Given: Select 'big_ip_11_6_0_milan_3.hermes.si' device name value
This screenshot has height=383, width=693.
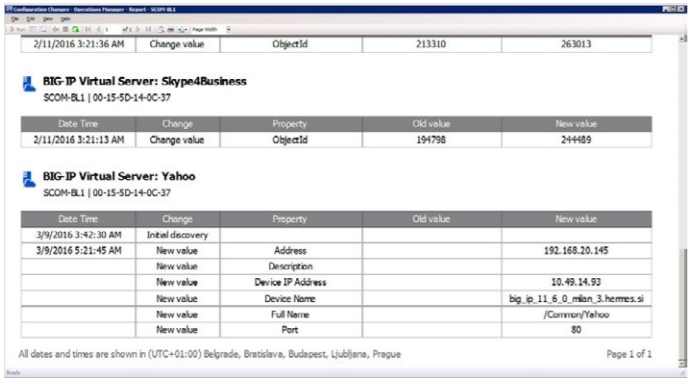Looking at the screenshot, I should [576, 299].
